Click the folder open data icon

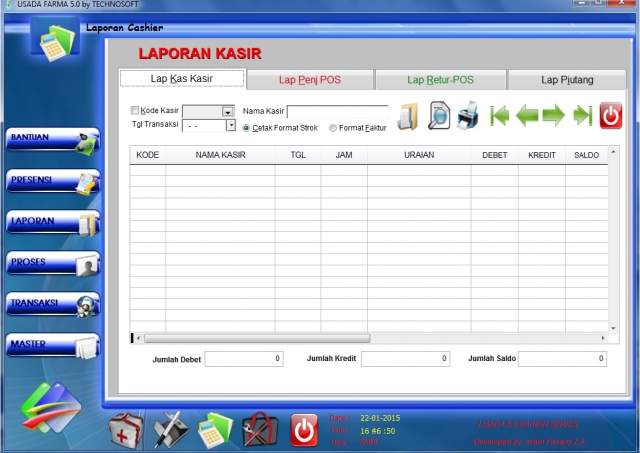click(x=408, y=117)
